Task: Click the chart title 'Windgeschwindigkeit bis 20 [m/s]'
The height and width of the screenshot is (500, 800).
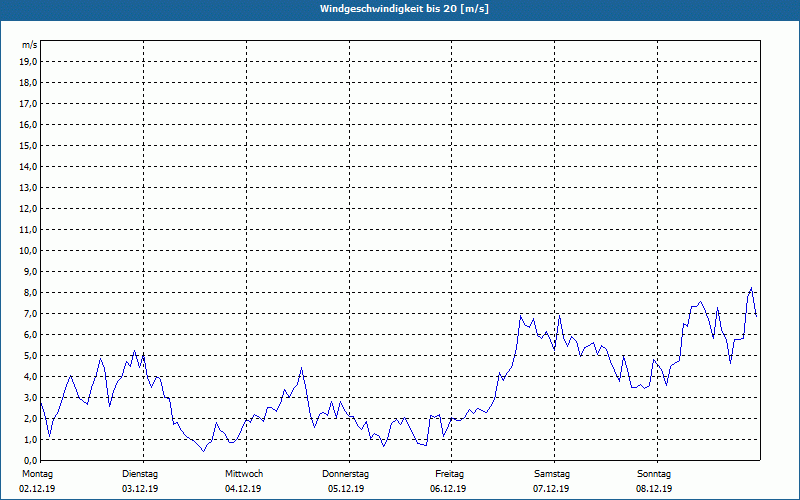Action: (x=404, y=9)
